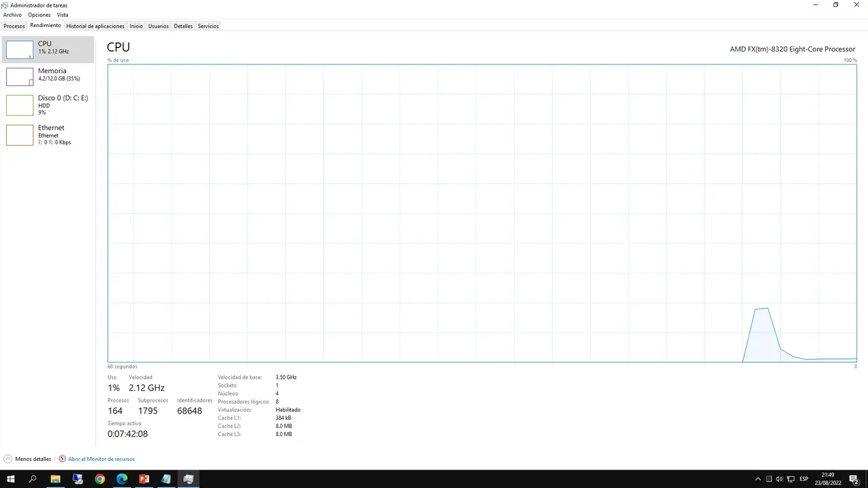The height and width of the screenshot is (488, 868).
Task: Open the network tray icon
Action: pyautogui.click(x=790, y=479)
